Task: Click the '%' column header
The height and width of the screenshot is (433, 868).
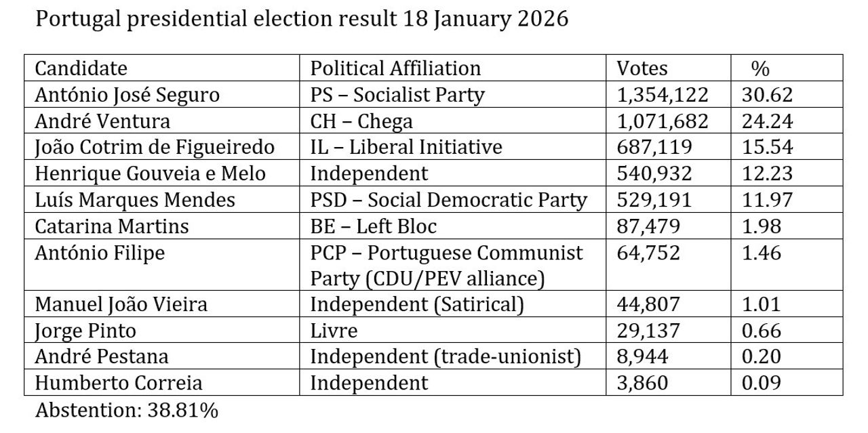Action: (760, 68)
